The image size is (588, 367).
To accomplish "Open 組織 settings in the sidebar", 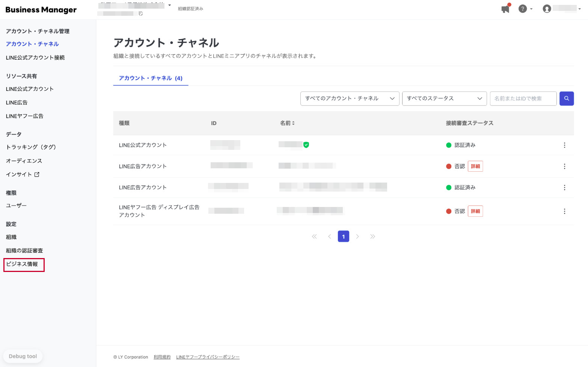I will coord(11,237).
